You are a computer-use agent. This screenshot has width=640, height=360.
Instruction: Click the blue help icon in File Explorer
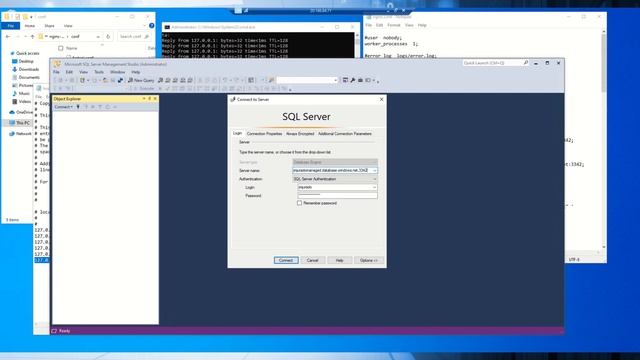151,26
